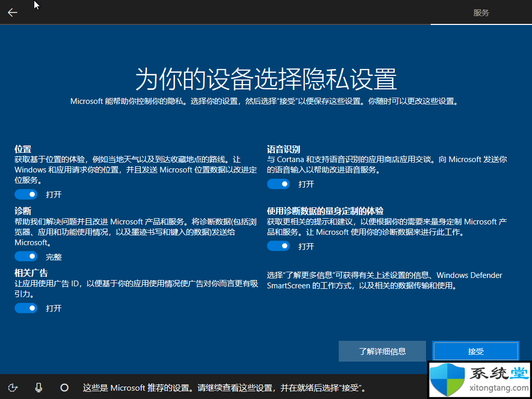532x399 pixels.
Task: Switch the 诊断 toggle from 完整
Action: (x=26, y=257)
